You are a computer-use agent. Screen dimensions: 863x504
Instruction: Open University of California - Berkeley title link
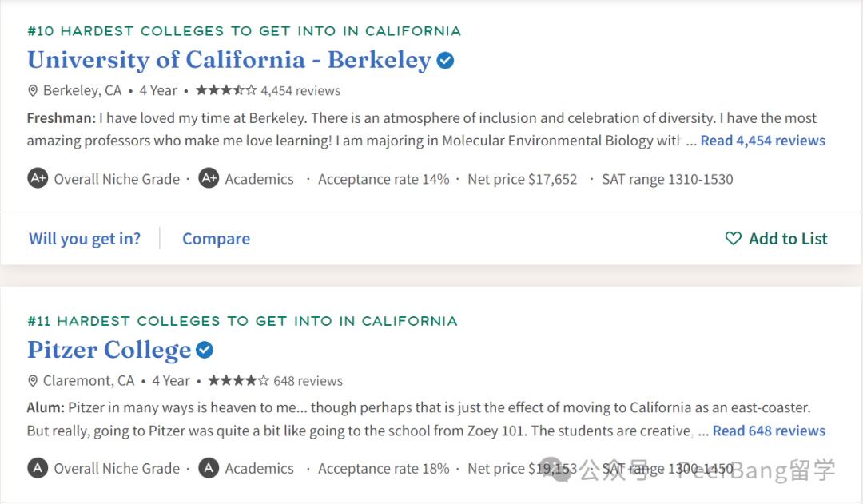pos(229,60)
